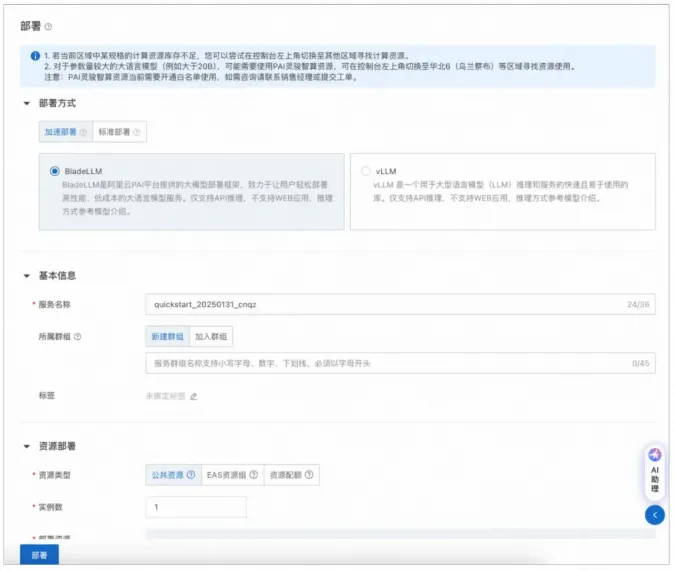Image resolution: width=674 pixels, height=571 pixels.
Task: Click the 基本信息 heading text
Action: click(x=57, y=276)
